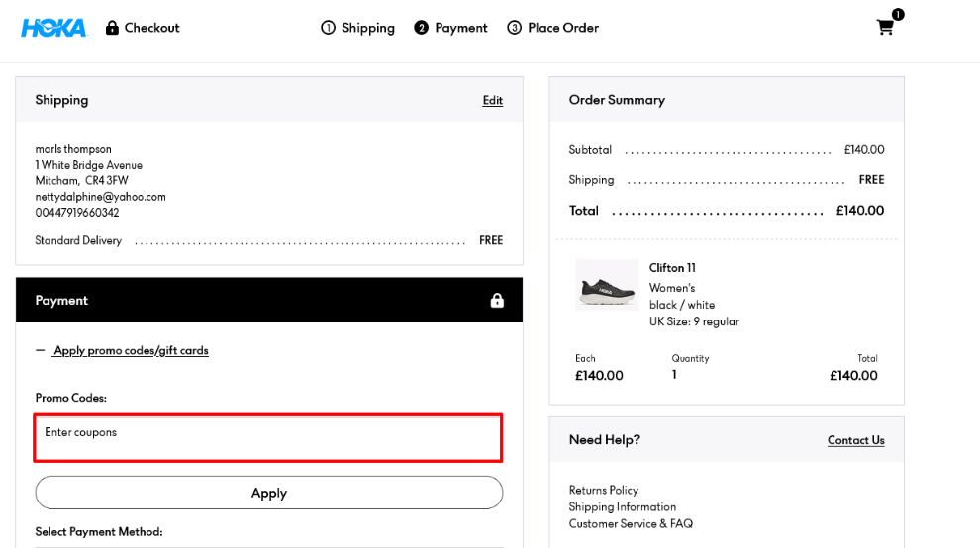
Task: Click the Standard Delivery label
Action: [78, 240]
